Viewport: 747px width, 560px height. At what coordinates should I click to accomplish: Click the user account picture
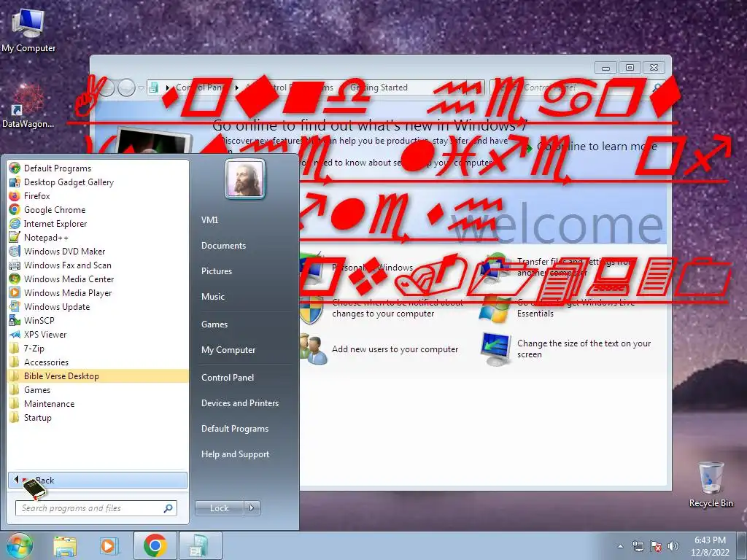point(245,179)
